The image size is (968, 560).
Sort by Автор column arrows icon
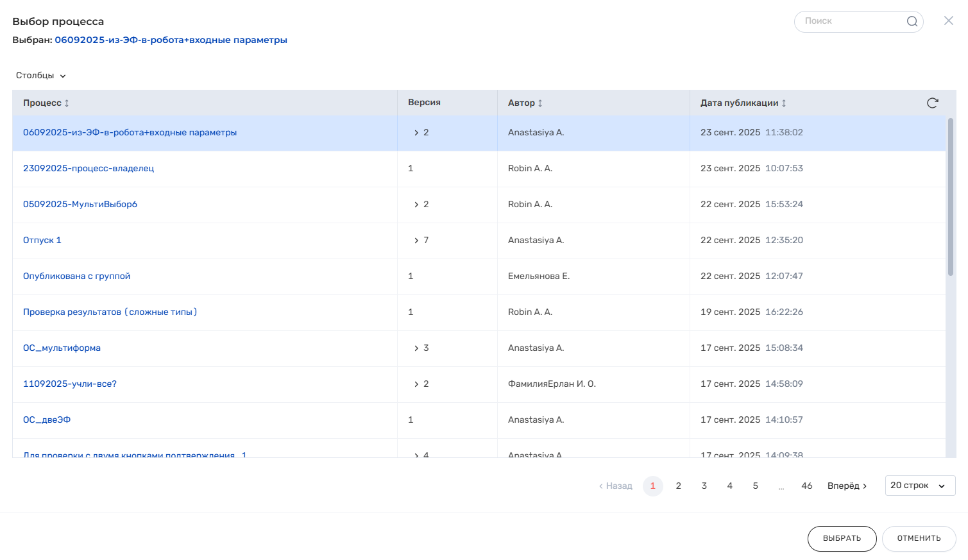coord(540,103)
